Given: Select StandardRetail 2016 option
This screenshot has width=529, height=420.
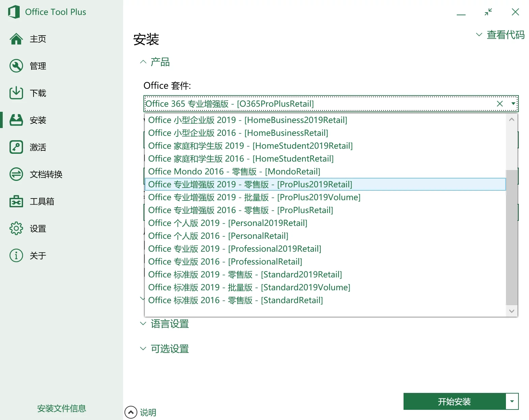Looking at the screenshot, I should 325,300.
